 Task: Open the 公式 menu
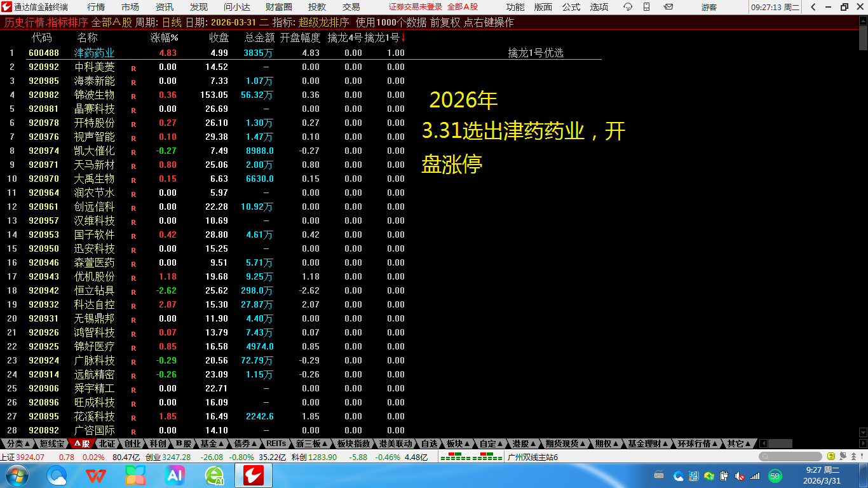pyautogui.click(x=571, y=7)
